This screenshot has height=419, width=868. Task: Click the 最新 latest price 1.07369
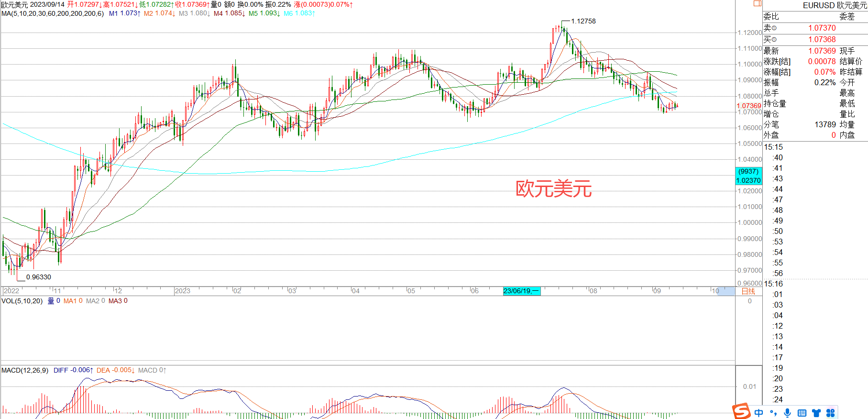coord(822,51)
